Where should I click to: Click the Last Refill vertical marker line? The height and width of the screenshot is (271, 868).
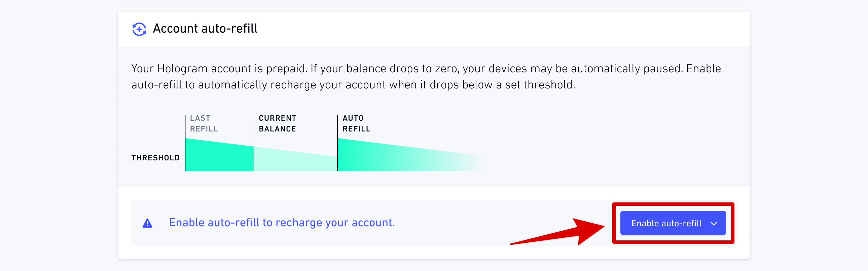click(185, 143)
